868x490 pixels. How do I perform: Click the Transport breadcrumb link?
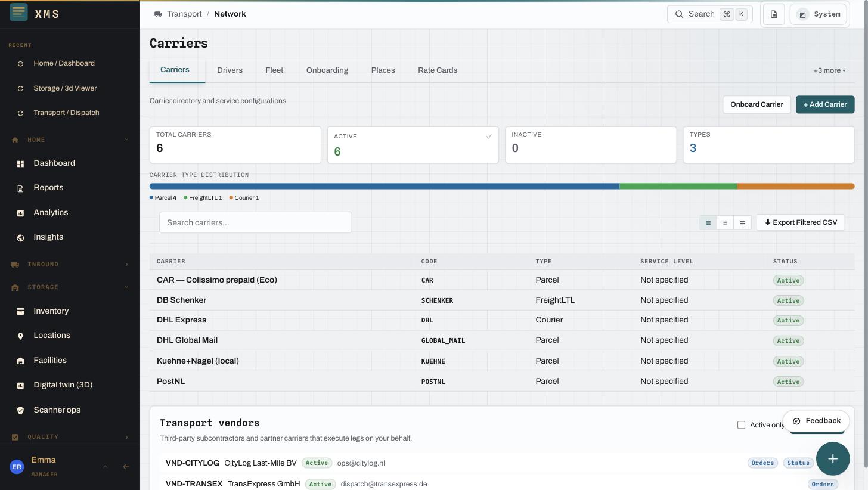pos(184,14)
